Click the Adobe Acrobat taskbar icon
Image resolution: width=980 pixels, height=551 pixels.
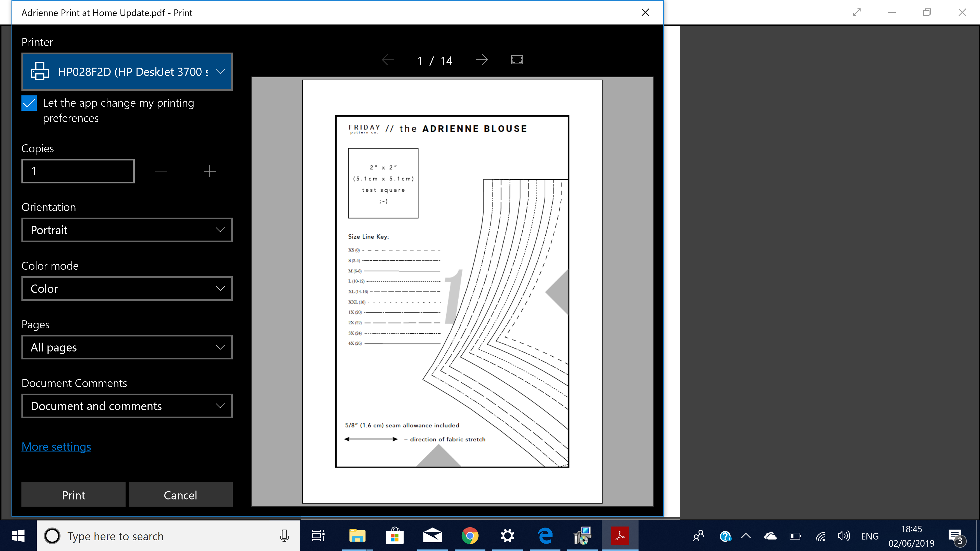coord(620,536)
